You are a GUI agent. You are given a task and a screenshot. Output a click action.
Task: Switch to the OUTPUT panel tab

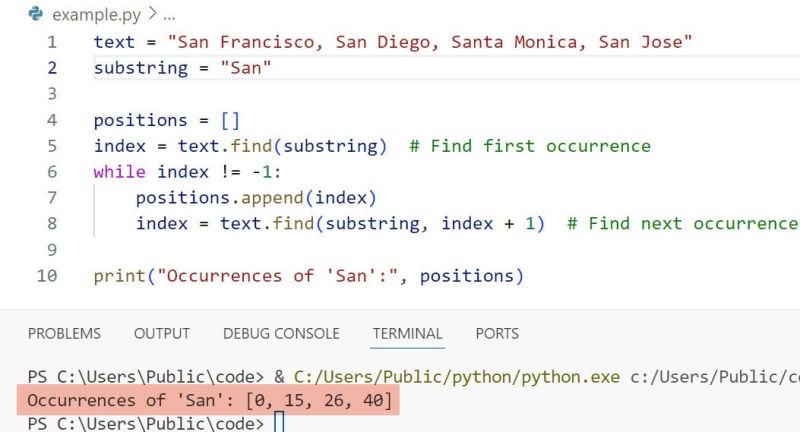pos(162,334)
